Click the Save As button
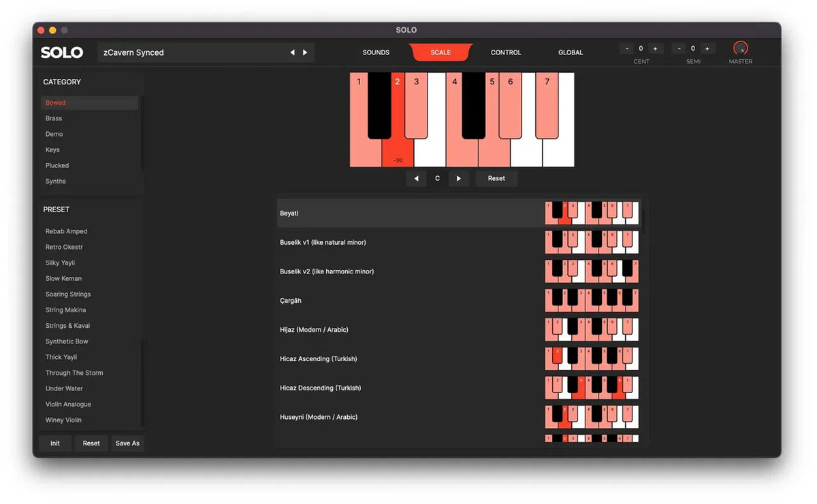This screenshot has width=817, height=504. click(x=127, y=443)
